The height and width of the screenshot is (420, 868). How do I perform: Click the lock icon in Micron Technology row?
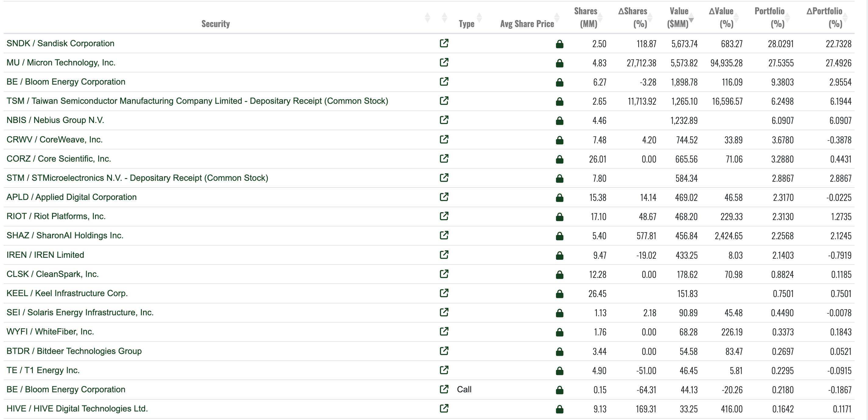[x=559, y=63]
